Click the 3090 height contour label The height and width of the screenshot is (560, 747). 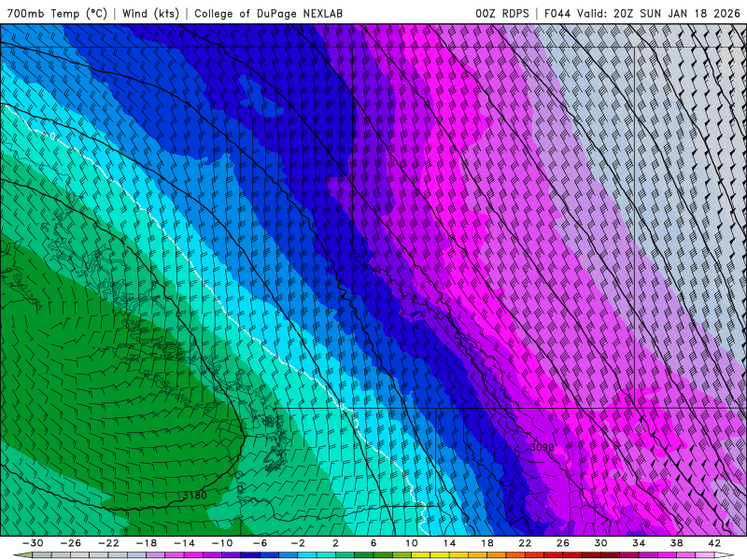543,447
